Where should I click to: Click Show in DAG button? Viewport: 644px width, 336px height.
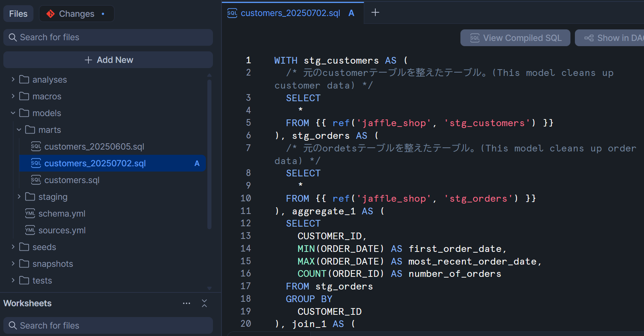pyautogui.click(x=609, y=38)
